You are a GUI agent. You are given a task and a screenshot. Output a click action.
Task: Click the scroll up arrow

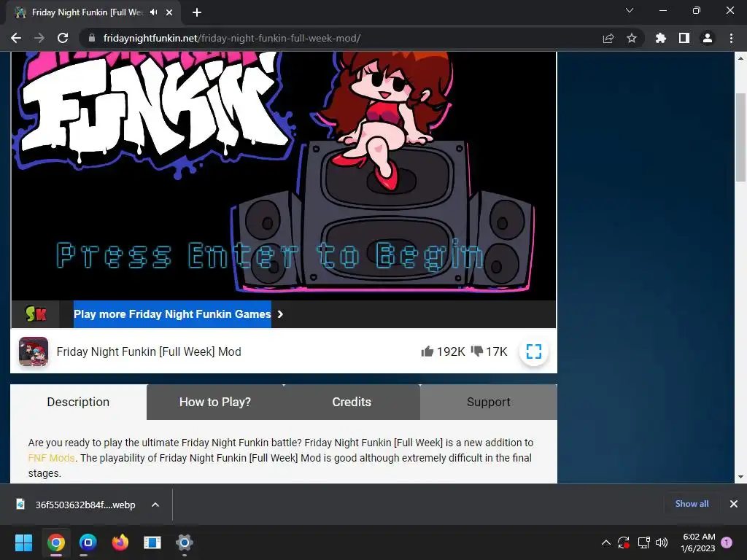(x=740, y=58)
